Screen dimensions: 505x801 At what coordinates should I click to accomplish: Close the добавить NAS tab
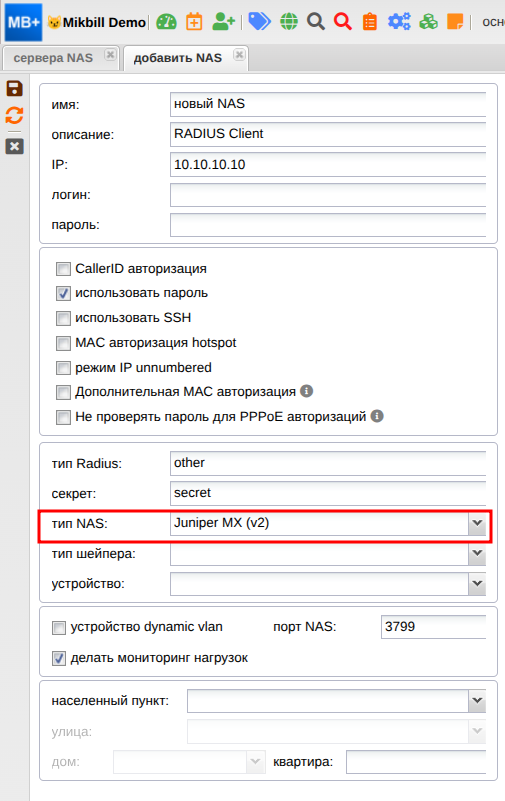pyautogui.click(x=239, y=55)
